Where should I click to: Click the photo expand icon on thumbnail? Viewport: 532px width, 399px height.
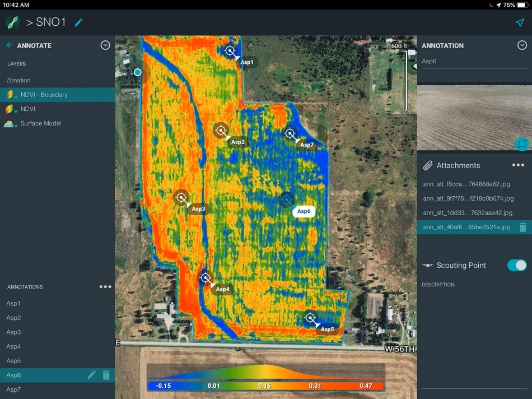tap(522, 144)
